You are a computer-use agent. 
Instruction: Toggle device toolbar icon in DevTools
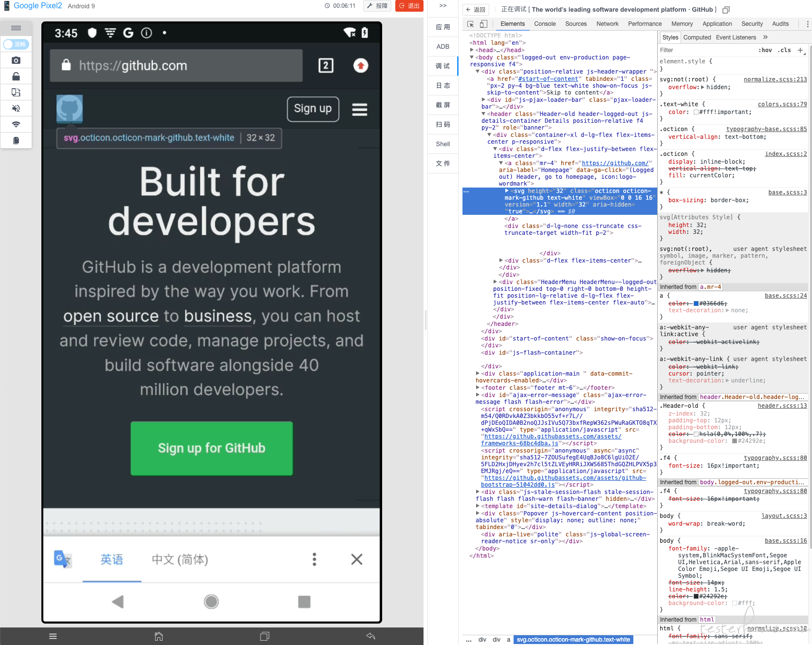click(x=483, y=24)
